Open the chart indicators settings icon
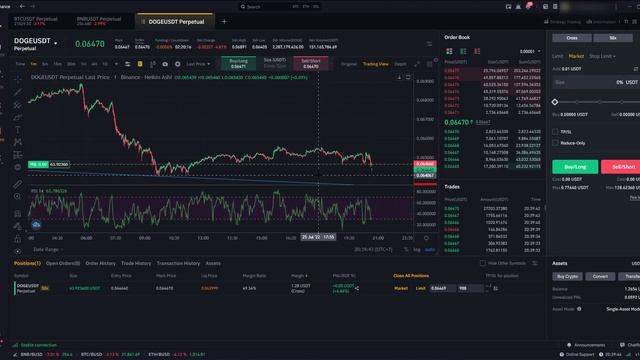640x360 pixels. tap(128, 64)
